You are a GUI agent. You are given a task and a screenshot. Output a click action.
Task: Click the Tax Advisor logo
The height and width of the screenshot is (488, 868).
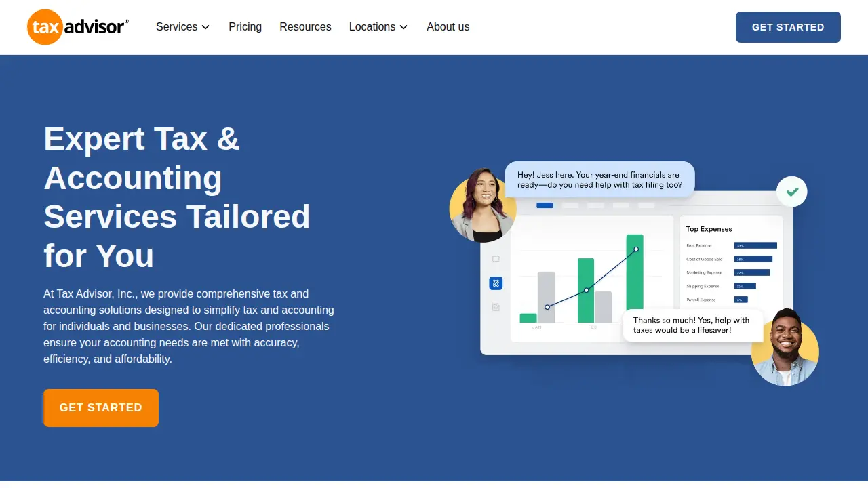click(x=77, y=27)
